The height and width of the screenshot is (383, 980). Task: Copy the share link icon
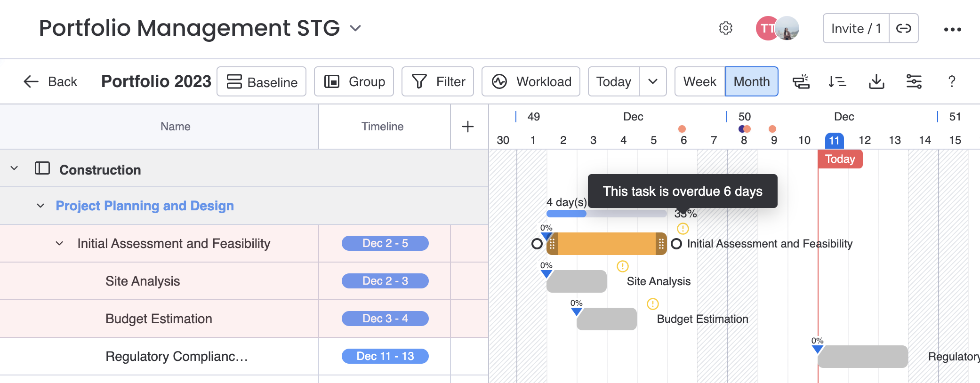[x=903, y=29]
